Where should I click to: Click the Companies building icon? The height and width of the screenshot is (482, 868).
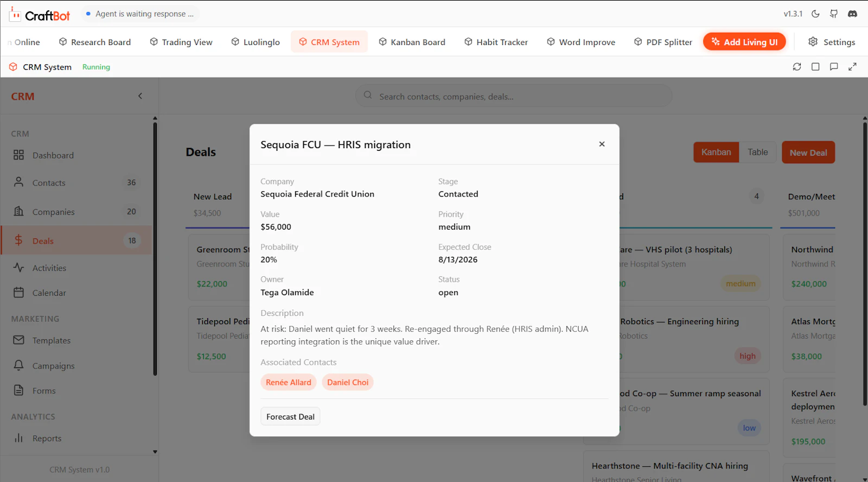18,211
